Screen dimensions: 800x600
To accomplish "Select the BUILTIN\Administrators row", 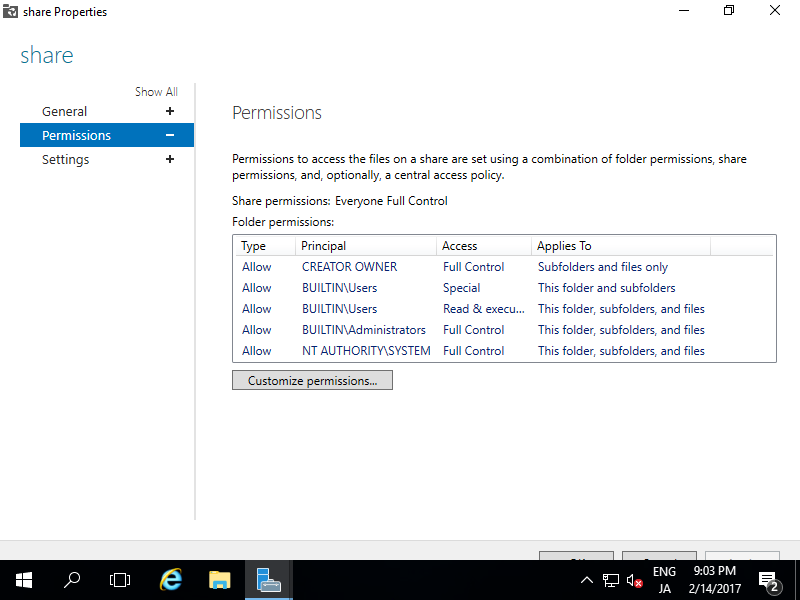I will 504,330.
